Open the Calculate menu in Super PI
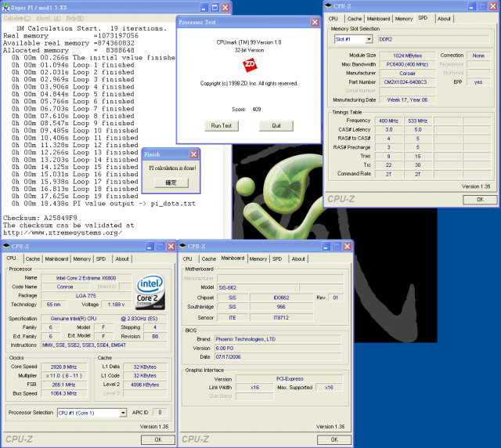The height and width of the screenshot is (448, 501). (17, 18)
